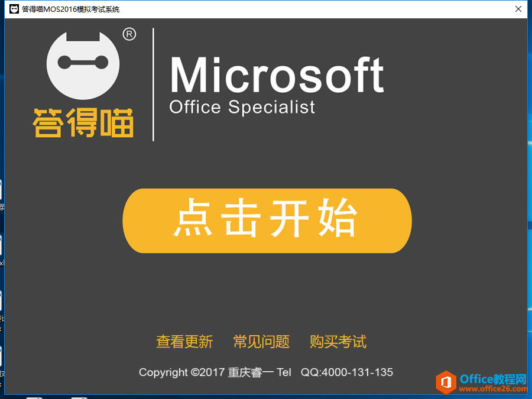Close the MOS2016 模拟考试系统 window

tap(518, 9)
